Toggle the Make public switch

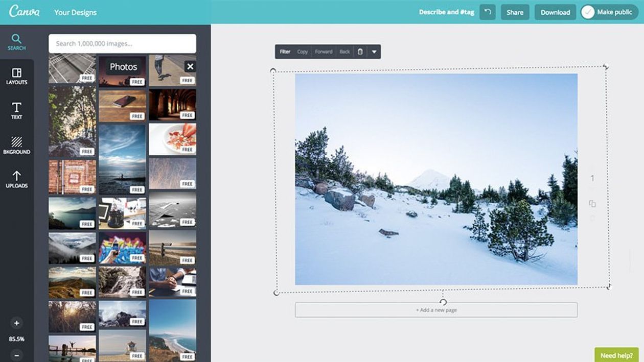(x=588, y=12)
